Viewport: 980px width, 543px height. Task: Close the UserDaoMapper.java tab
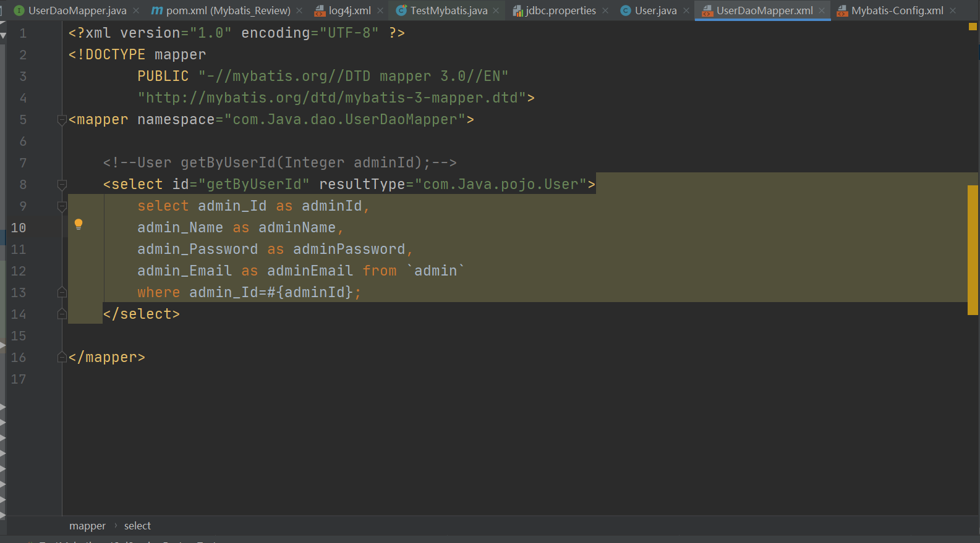(136, 11)
